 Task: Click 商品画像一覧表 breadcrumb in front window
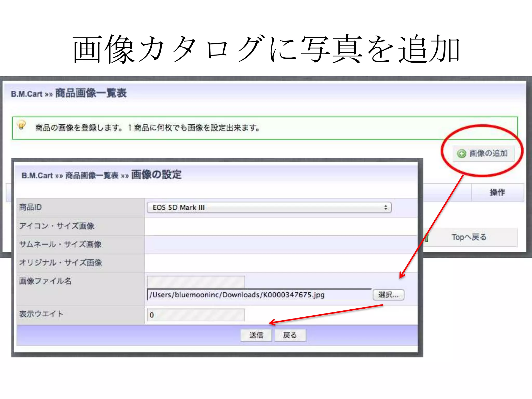pyautogui.click(x=92, y=176)
